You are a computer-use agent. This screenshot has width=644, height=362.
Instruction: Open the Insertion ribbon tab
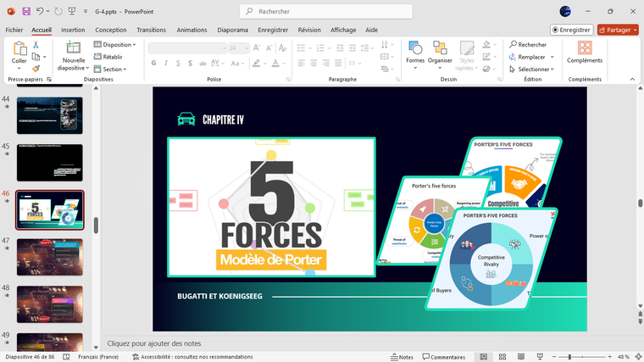tap(73, 30)
